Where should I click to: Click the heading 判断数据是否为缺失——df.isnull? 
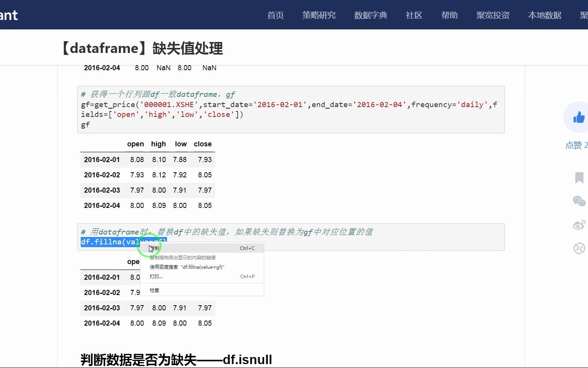[176, 359]
